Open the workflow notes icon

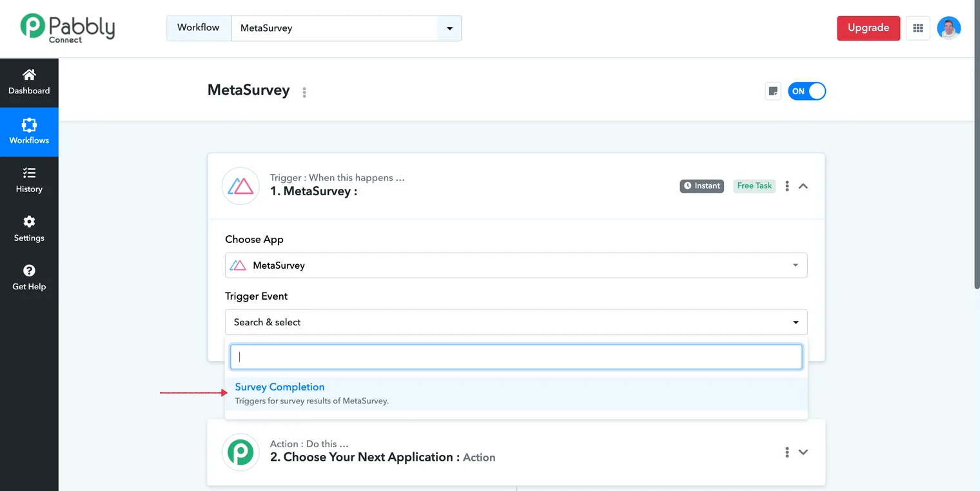pos(773,91)
